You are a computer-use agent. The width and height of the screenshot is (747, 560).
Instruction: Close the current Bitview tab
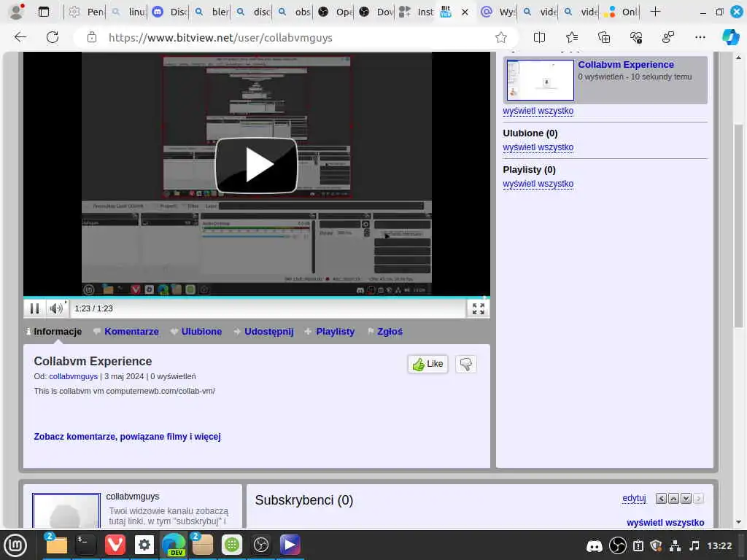click(x=465, y=12)
